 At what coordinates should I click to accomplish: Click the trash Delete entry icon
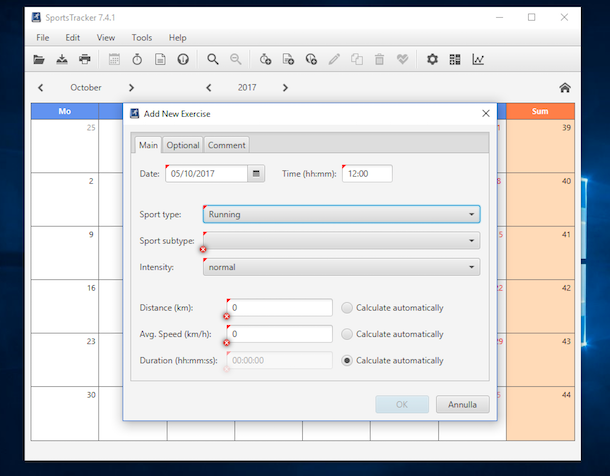pyautogui.click(x=379, y=60)
